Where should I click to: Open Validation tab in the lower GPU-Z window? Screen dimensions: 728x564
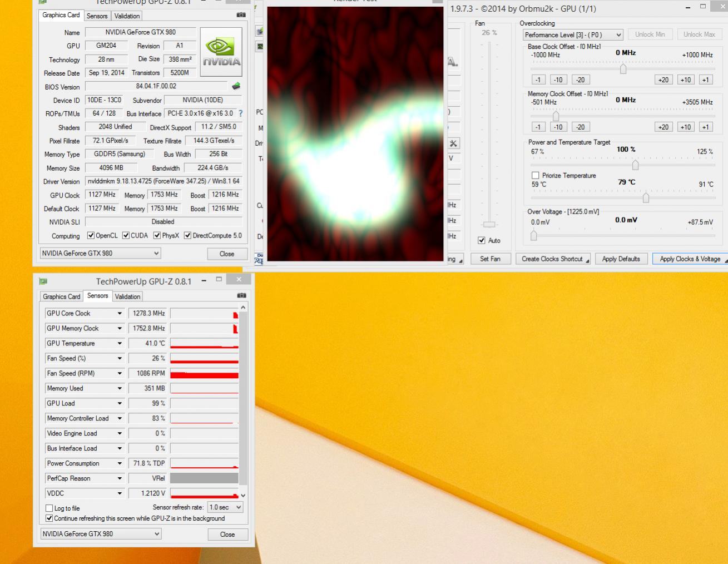[x=127, y=296]
